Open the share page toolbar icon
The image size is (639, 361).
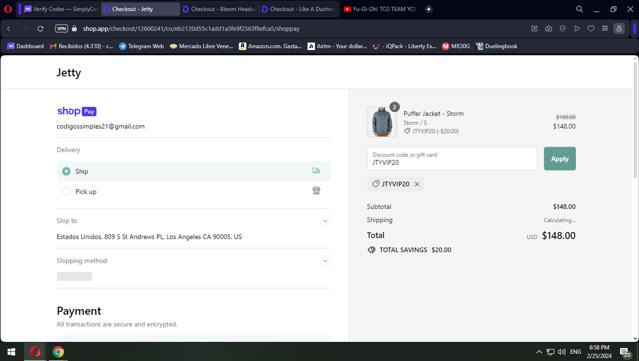point(534,29)
